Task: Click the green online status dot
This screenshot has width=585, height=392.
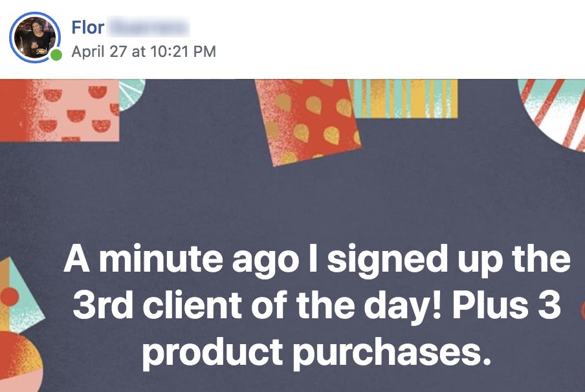Action: tap(56, 55)
